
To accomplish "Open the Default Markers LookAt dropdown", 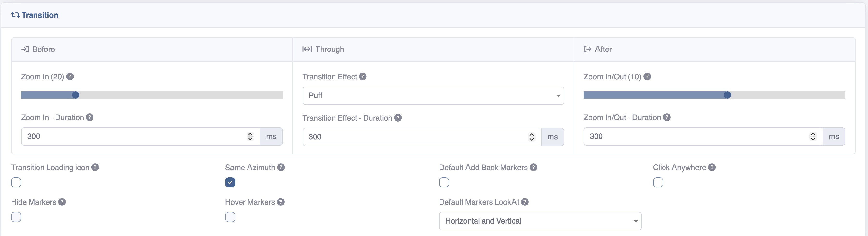I will click(x=540, y=221).
